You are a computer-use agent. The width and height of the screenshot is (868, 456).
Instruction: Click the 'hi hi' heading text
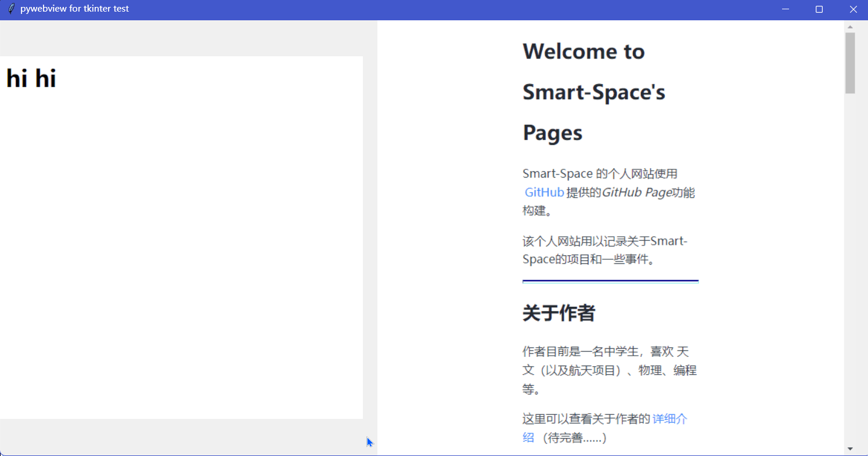click(31, 78)
